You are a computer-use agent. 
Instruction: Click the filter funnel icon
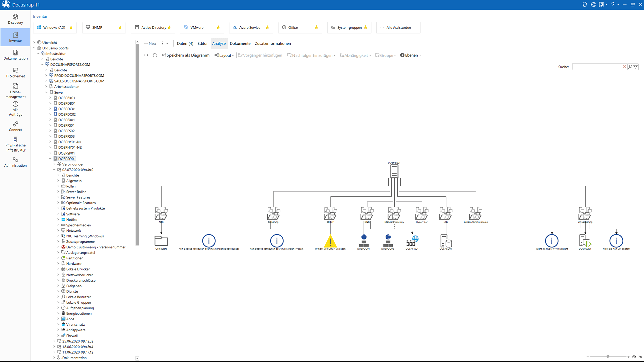[x=635, y=67]
